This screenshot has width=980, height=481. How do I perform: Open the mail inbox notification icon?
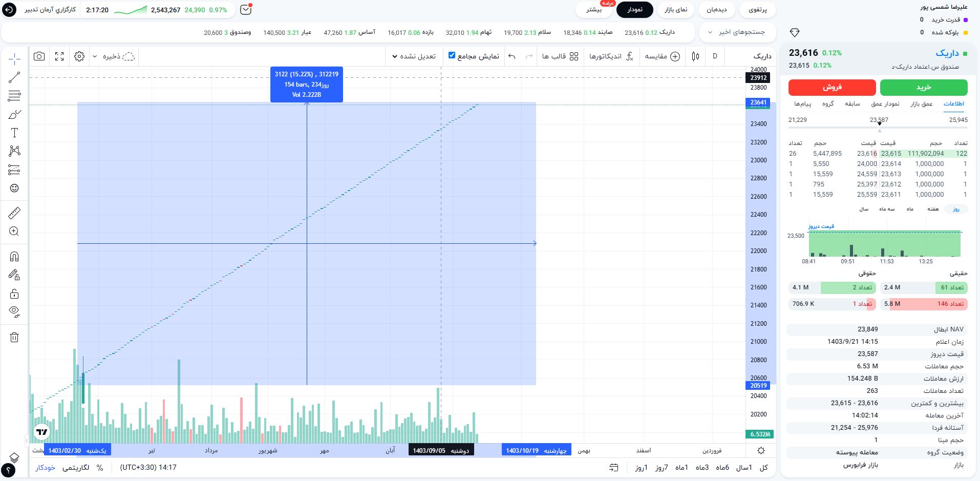coord(246,10)
